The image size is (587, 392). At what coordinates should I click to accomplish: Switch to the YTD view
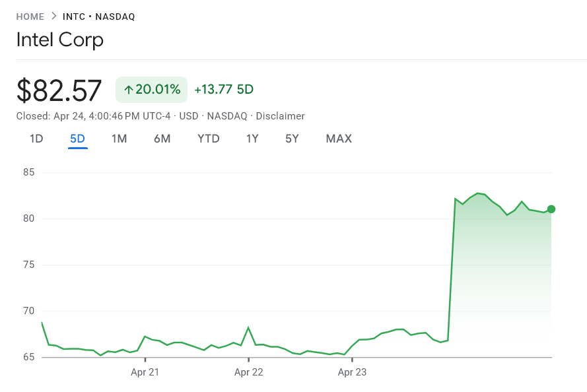(208, 139)
